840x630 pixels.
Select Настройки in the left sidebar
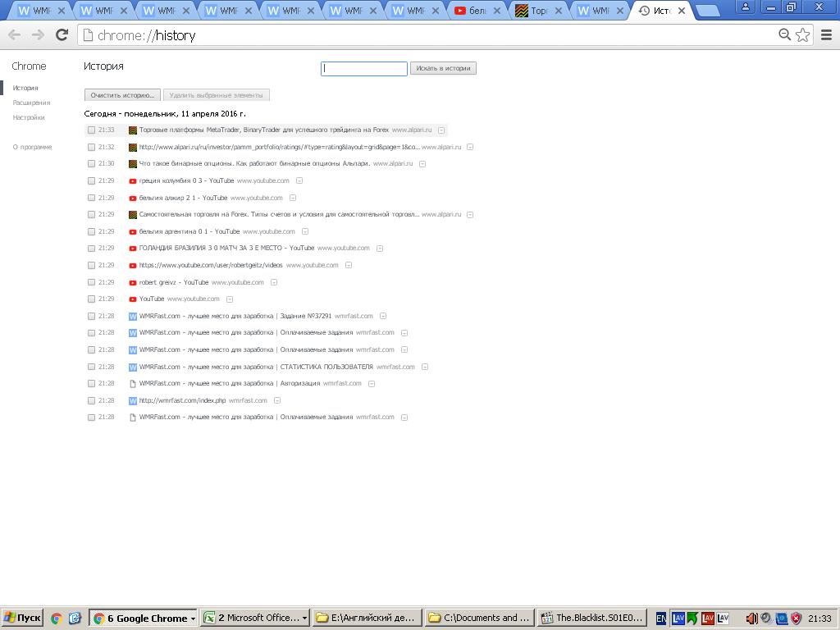coord(29,117)
